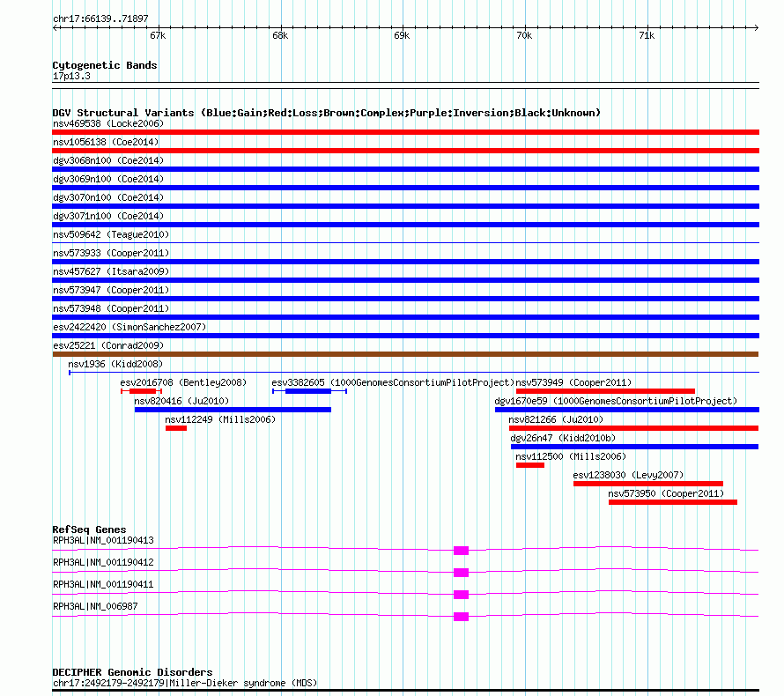This screenshot has height=696, width=784.
Task: Click the red bar under nsv469538
Action: pyautogui.click(x=405, y=132)
